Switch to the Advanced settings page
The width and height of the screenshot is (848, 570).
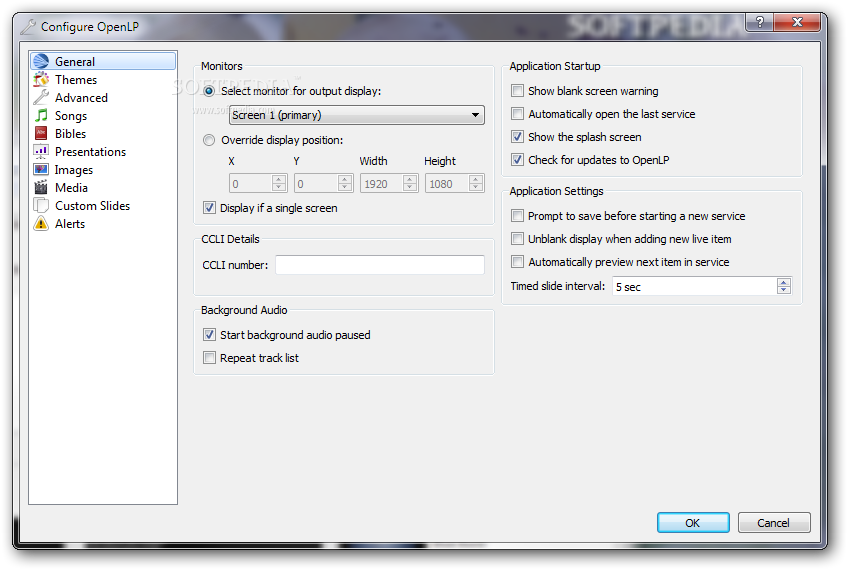[x=103, y=97]
